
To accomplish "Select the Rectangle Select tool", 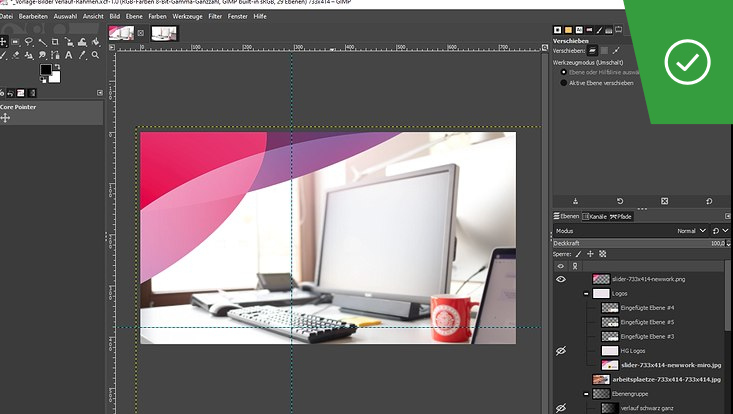I will pyautogui.click(x=15, y=42).
